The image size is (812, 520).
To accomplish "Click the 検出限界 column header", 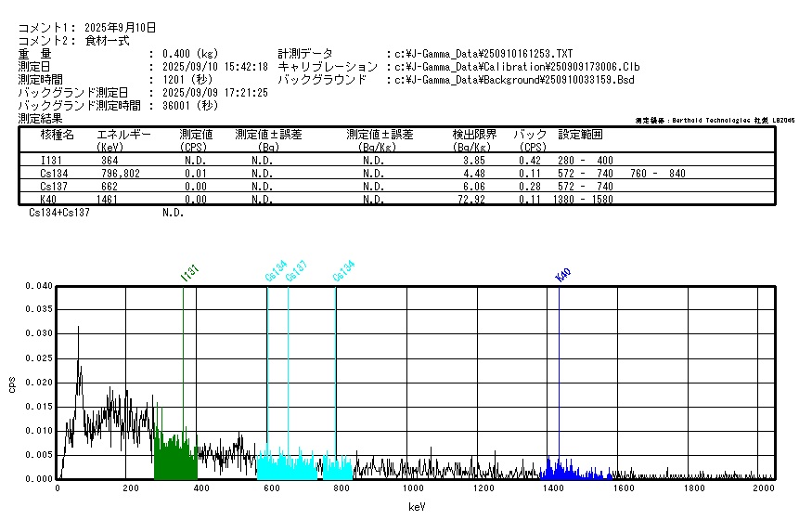I will point(474,135).
